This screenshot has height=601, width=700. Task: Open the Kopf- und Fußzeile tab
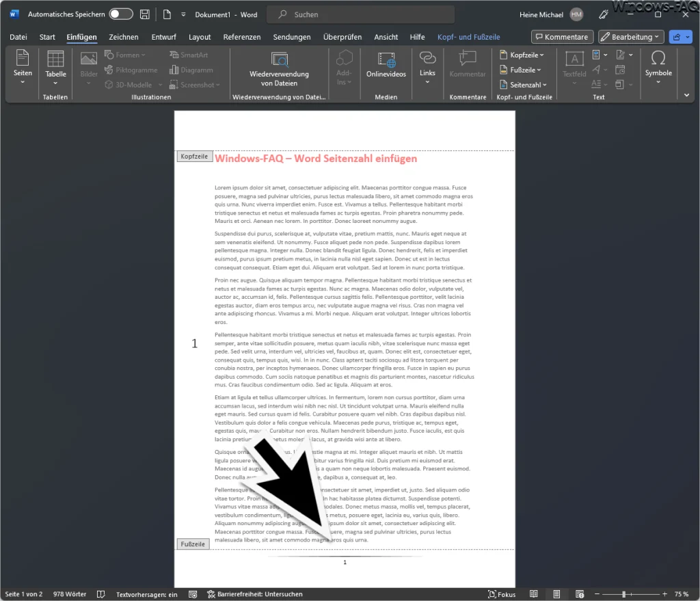tap(469, 37)
